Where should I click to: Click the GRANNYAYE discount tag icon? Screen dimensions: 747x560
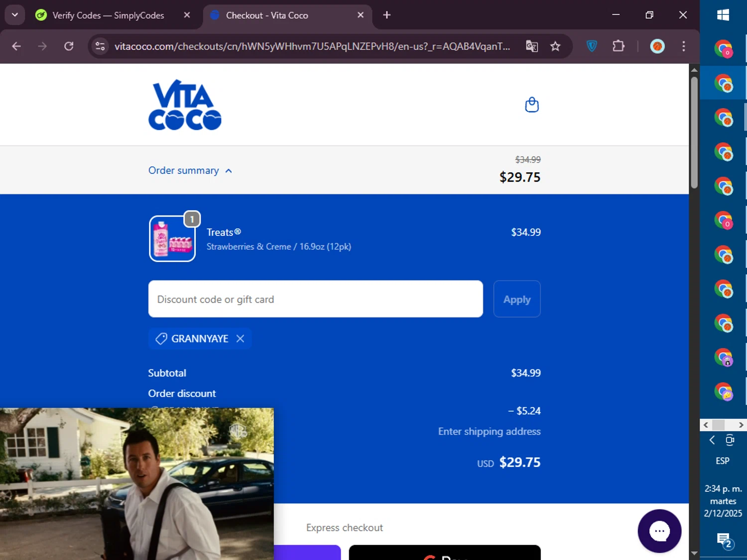[x=161, y=338]
